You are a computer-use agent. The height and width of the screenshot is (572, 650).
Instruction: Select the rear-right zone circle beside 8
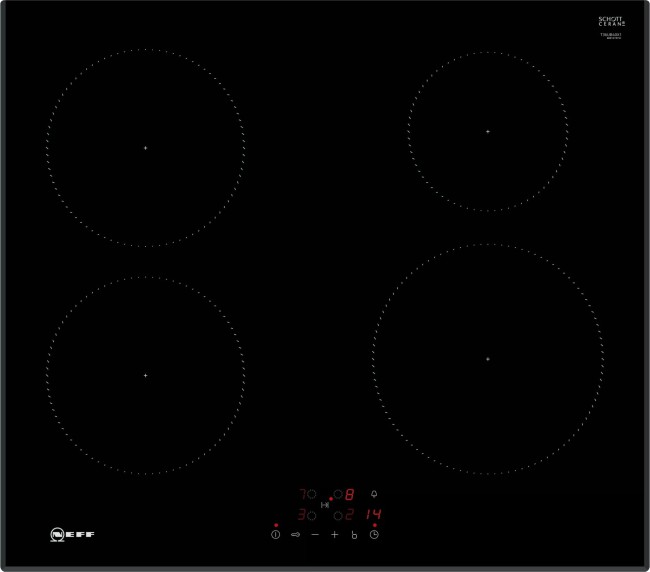click(338, 494)
